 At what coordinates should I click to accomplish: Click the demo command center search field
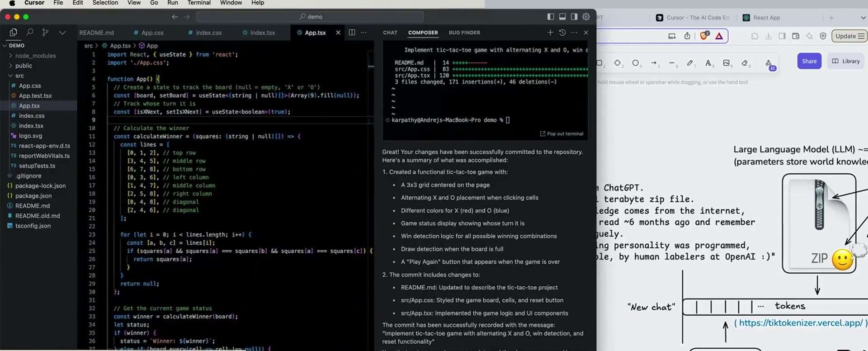tap(310, 17)
